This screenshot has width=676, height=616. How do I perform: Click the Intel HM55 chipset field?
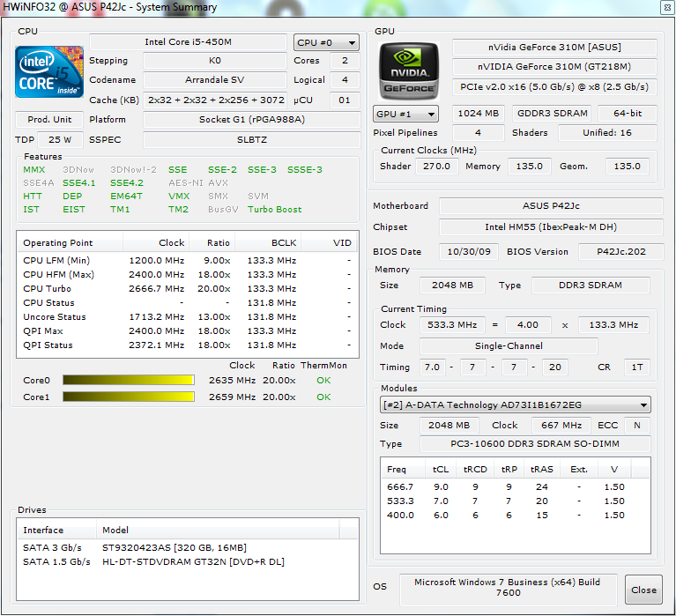pyautogui.click(x=551, y=227)
